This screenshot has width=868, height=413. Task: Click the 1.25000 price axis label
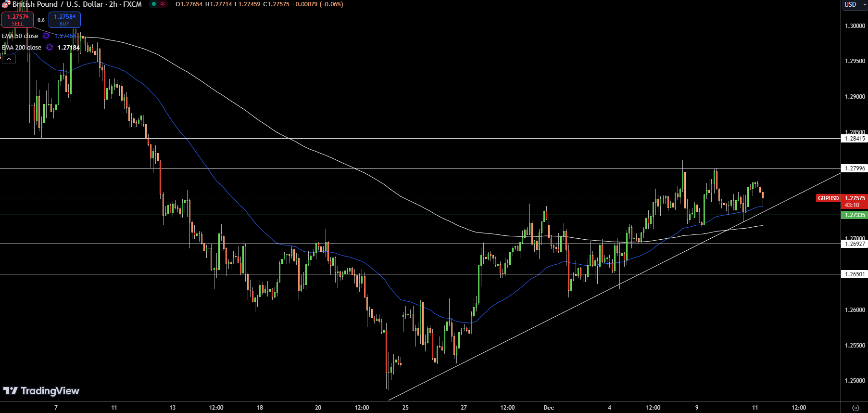855,381
